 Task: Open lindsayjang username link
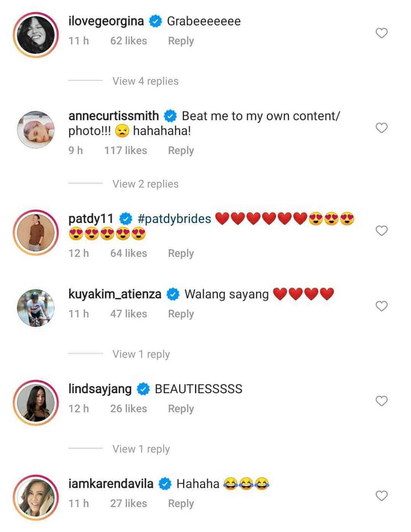pyautogui.click(x=100, y=389)
